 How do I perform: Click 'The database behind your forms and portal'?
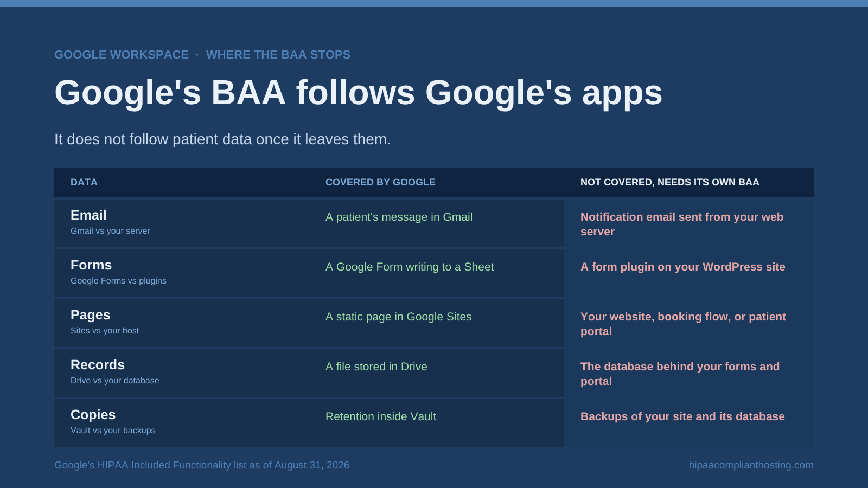pos(680,374)
